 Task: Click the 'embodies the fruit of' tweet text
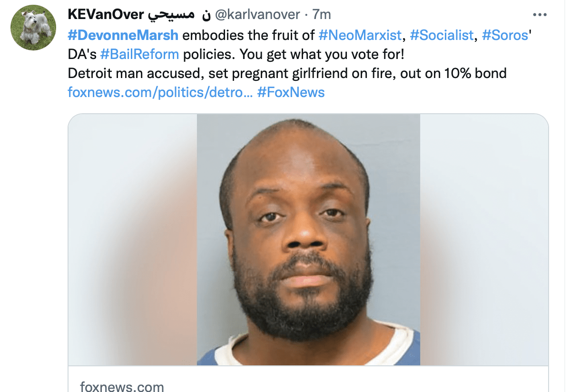pyautogui.click(x=248, y=35)
